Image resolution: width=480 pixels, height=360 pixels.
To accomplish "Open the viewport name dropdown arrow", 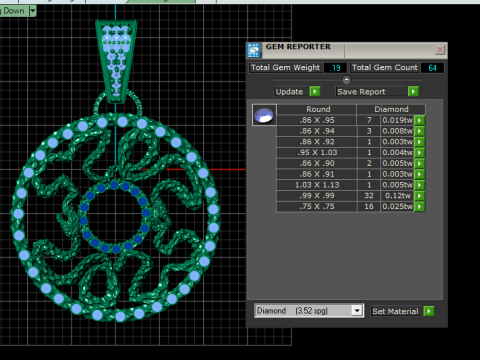I will [x=32, y=11].
